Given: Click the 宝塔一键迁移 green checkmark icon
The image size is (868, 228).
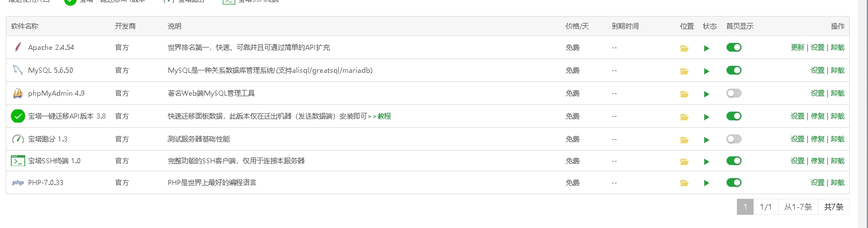Looking at the screenshot, I should click(x=18, y=116).
